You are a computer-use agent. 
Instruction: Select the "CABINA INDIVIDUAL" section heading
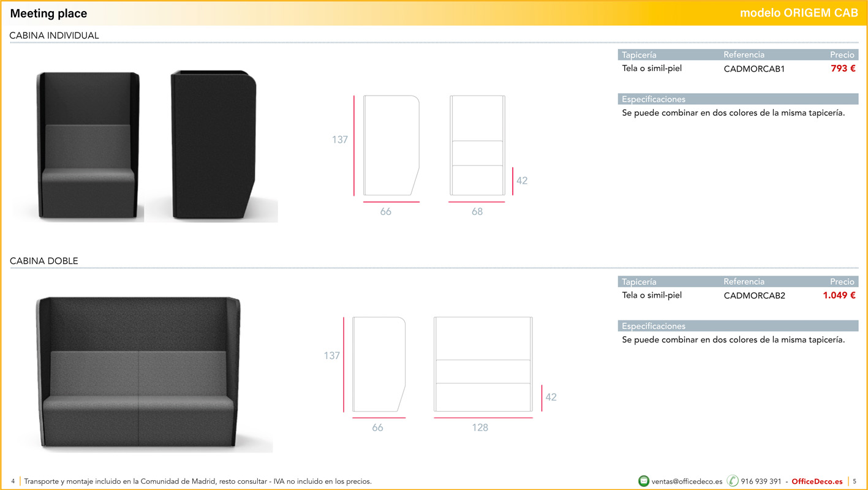54,36
